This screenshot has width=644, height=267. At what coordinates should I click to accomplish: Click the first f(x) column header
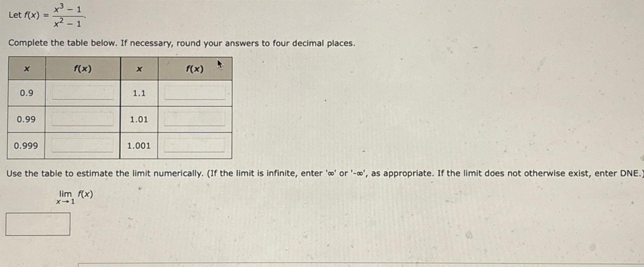coord(82,68)
